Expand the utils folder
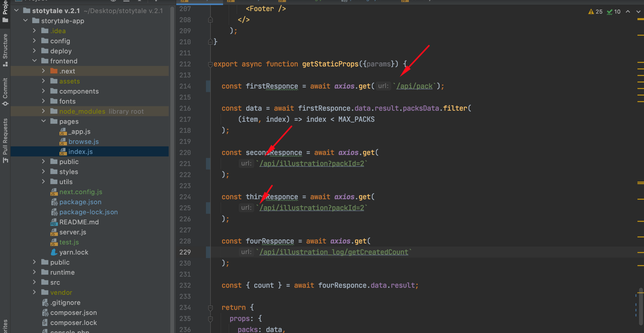This screenshot has height=333, width=644. (x=44, y=182)
